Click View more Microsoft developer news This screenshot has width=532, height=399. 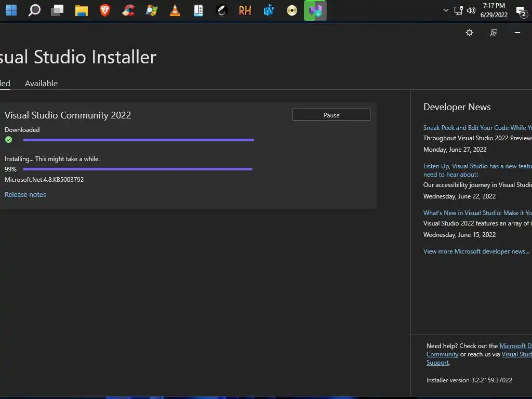click(x=476, y=251)
